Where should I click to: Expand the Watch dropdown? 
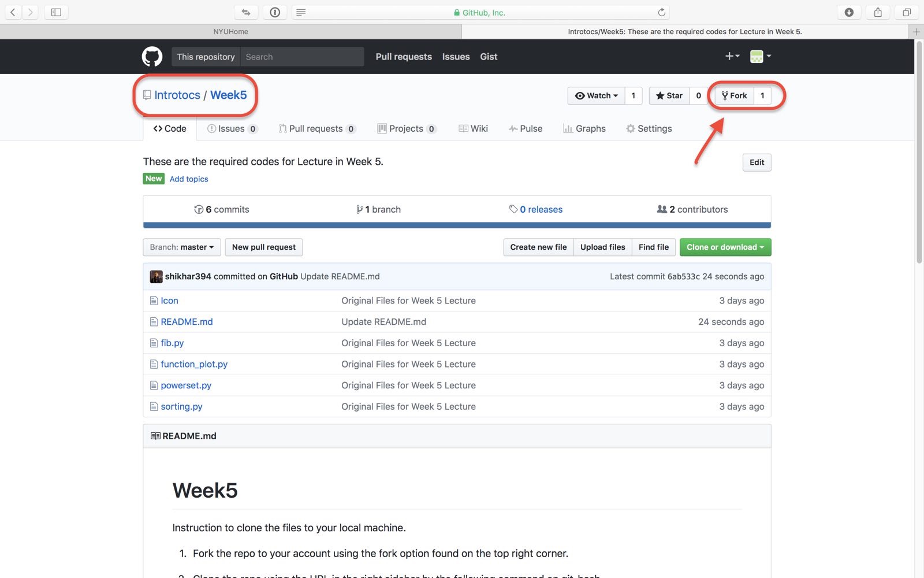coord(597,95)
